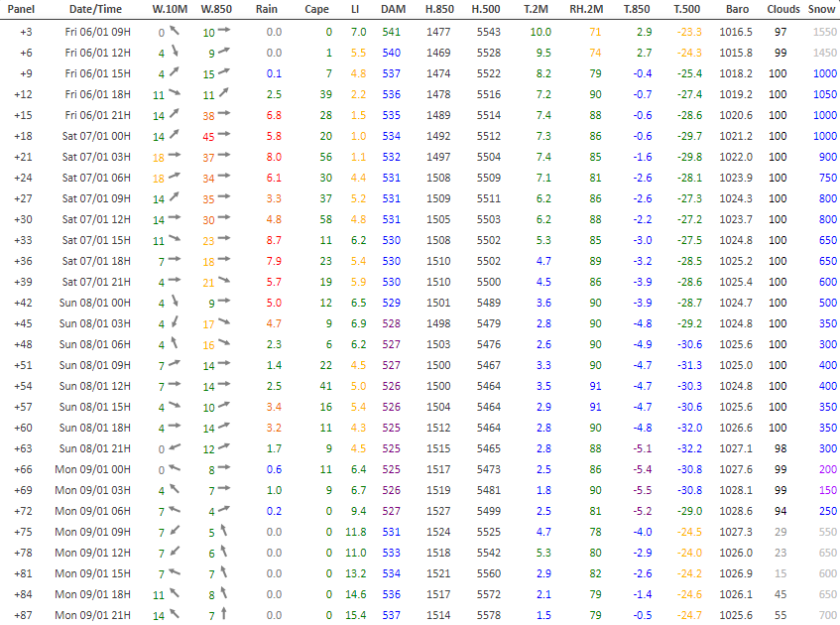Click the panel label +66
This screenshot has height=625, width=840.
(23, 469)
